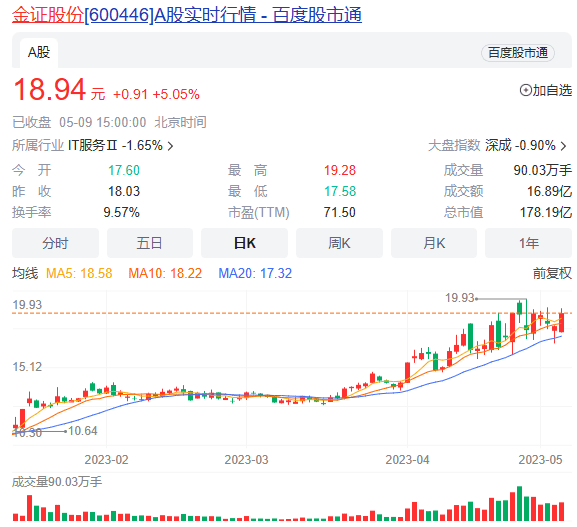The width and height of the screenshot is (577, 527).
Task: Click the 19.93 high price annotation on chart
Action: click(x=460, y=298)
